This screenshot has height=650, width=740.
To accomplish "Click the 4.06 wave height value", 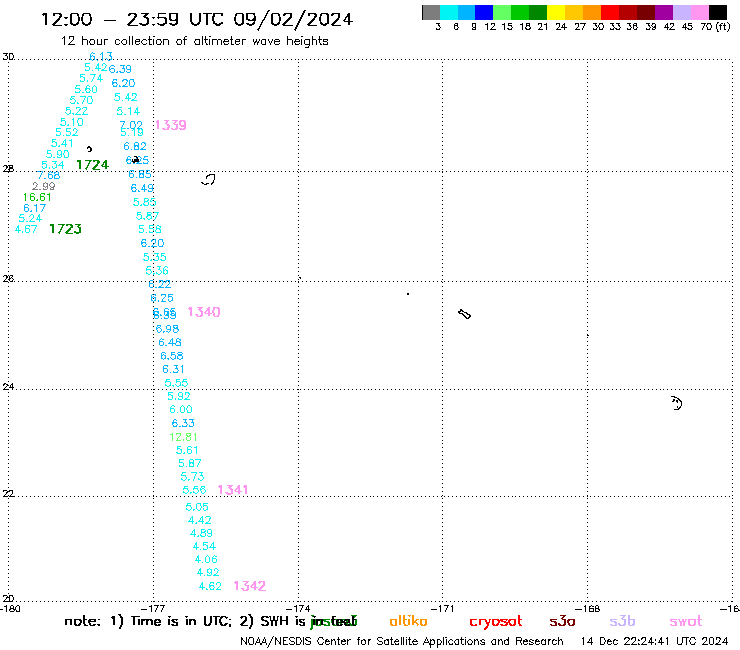I will 206,559.
